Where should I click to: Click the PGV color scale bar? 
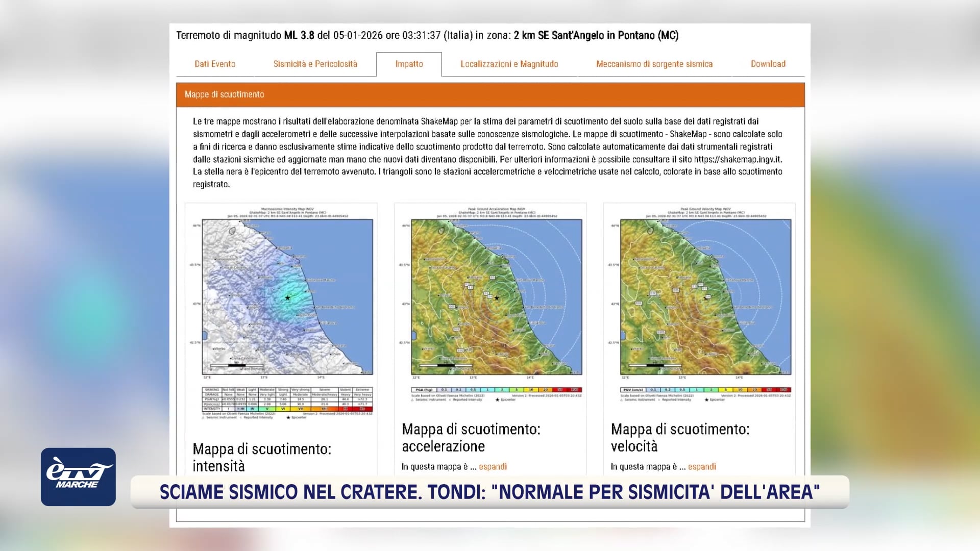click(705, 390)
